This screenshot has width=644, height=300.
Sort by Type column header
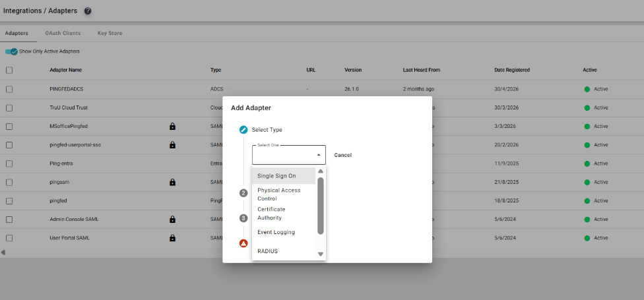[216, 70]
